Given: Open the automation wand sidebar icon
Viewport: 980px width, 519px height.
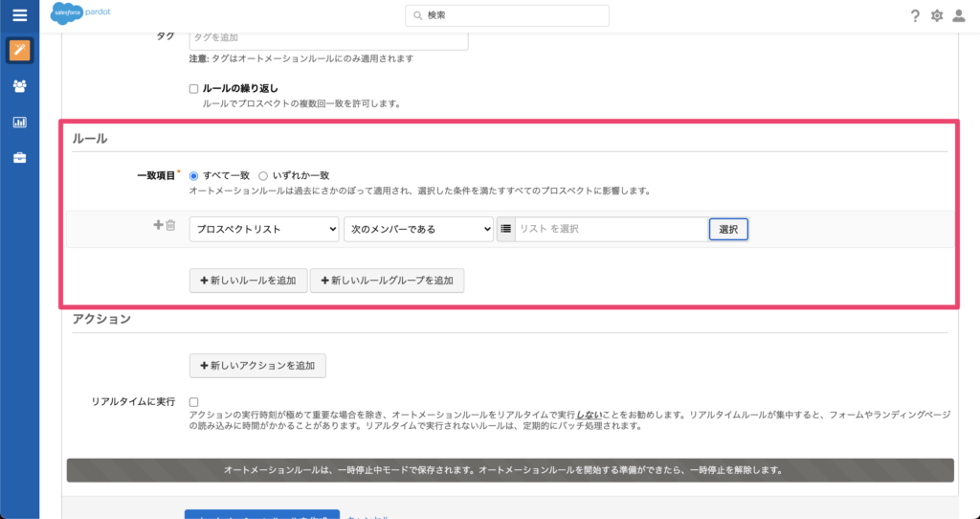Looking at the screenshot, I should (19, 50).
